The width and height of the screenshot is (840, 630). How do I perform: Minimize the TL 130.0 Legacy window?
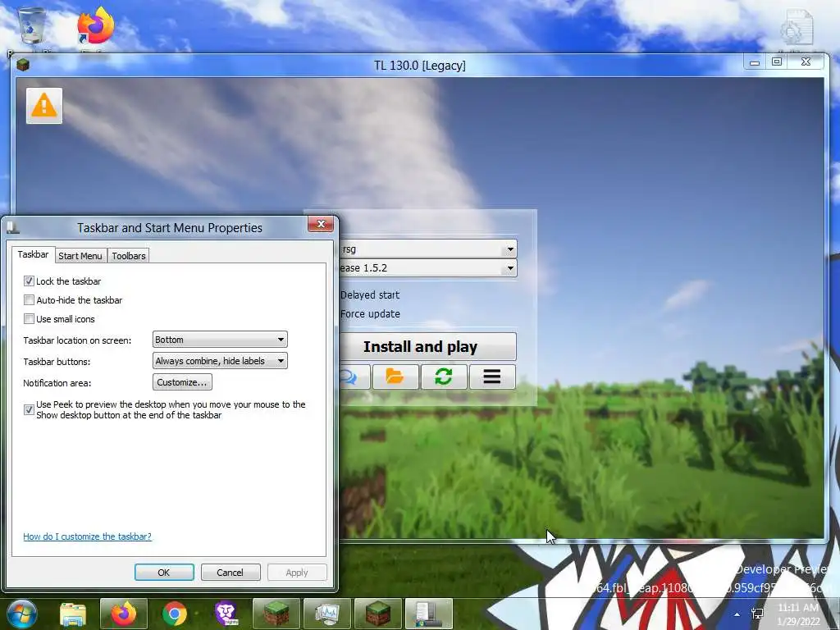tap(755, 62)
